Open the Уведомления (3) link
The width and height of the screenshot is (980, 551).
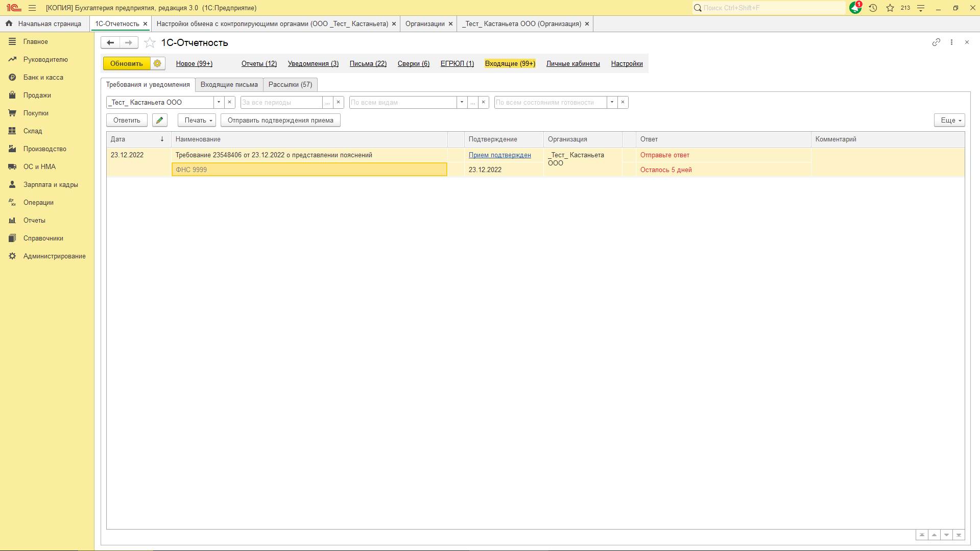(313, 63)
